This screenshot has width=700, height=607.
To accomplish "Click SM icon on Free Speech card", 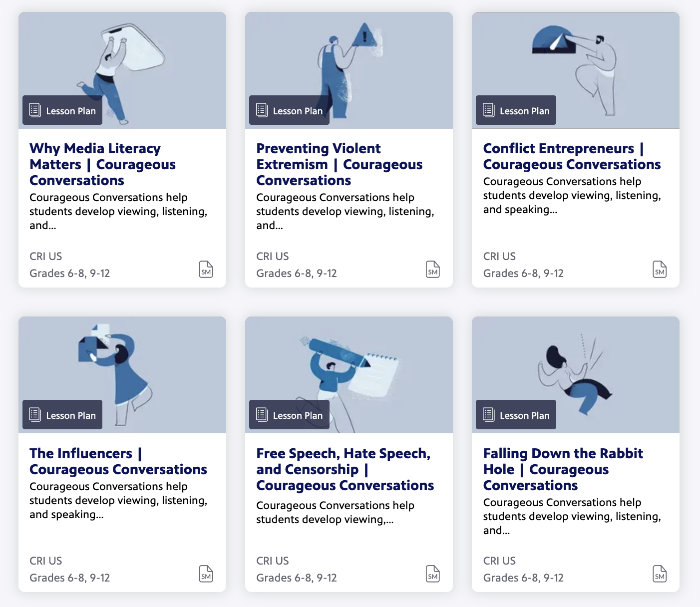I will tap(432, 574).
